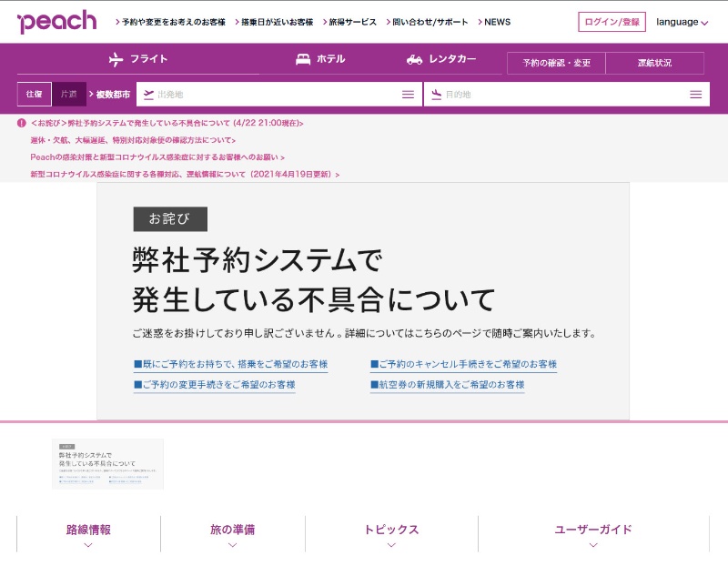This screenshot has width=728, height=576.
Task: Select the フライト (Flight) airplane icon
Action: [116, 60]
